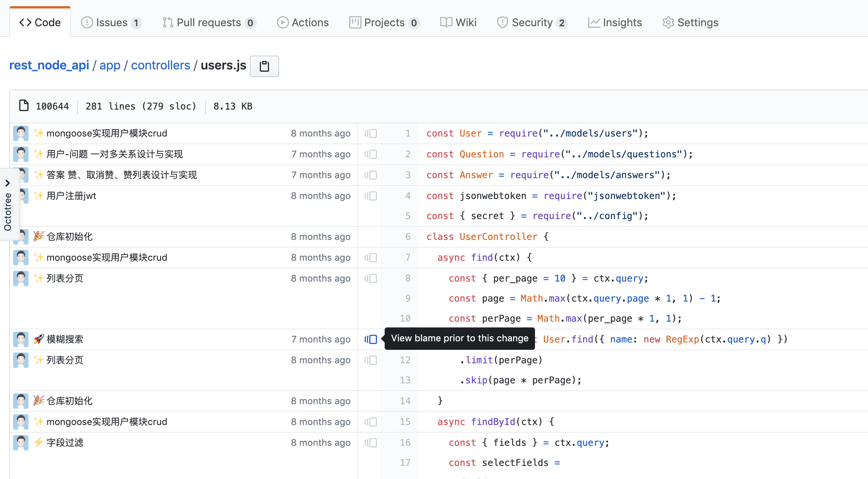868x479 pixels.
Task: Open 列表分页 commit for line 8
Action: tap(65, 278)
